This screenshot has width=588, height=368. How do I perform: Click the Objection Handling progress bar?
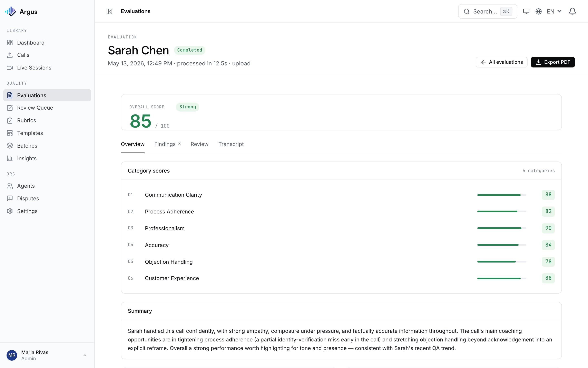point(501,262)
